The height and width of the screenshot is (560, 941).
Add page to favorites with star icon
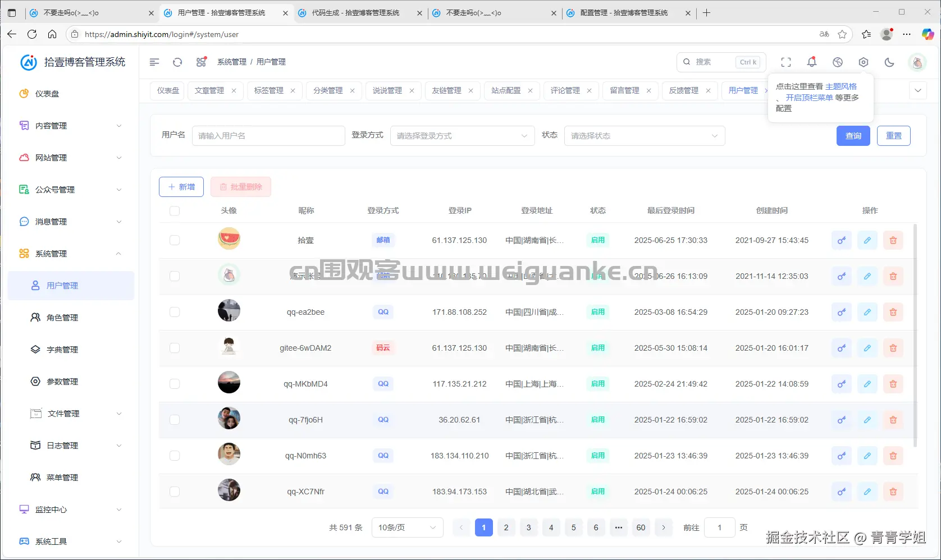click(x=842, y=34)
